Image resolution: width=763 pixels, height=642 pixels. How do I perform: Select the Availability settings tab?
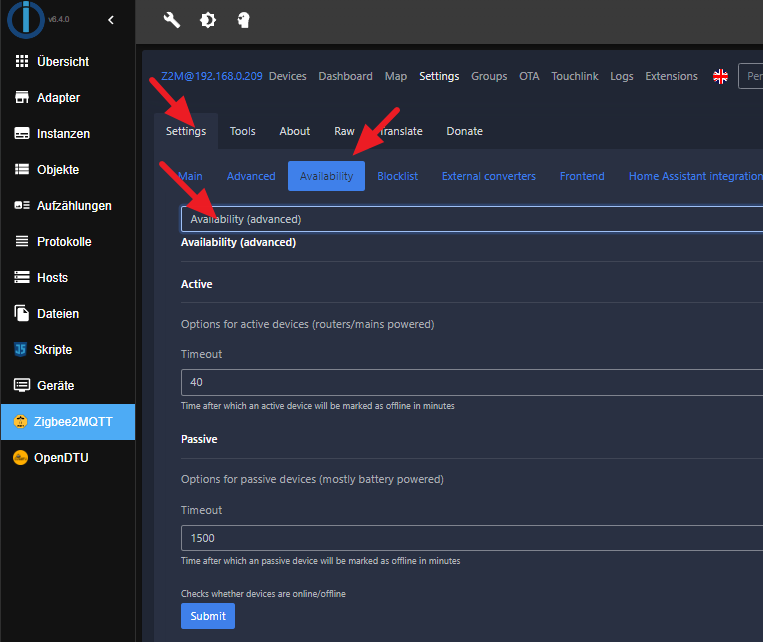[x=327, y=176]
